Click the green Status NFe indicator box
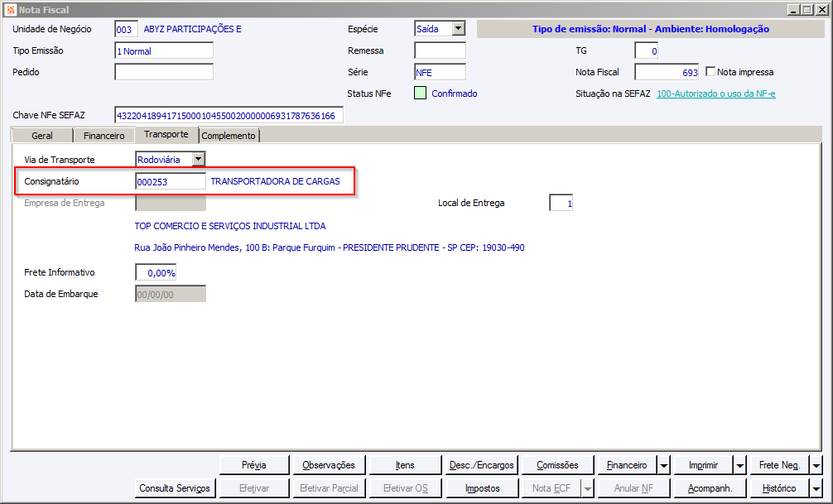Screen dimensions: 833x504 tap(420, 94)
